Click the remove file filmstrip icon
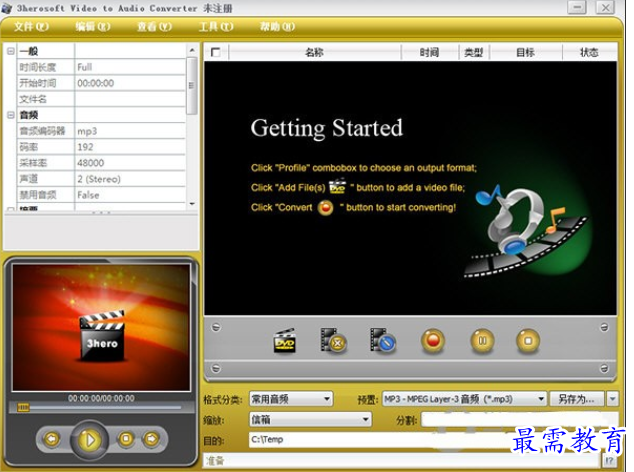This screenshot has height=472, width=634. 333,341
